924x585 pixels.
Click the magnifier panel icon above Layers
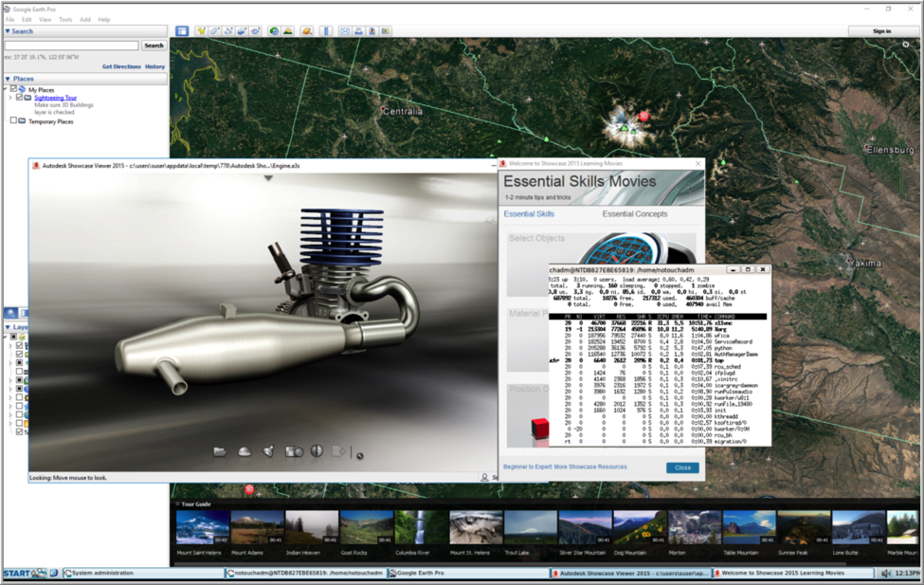10,313
